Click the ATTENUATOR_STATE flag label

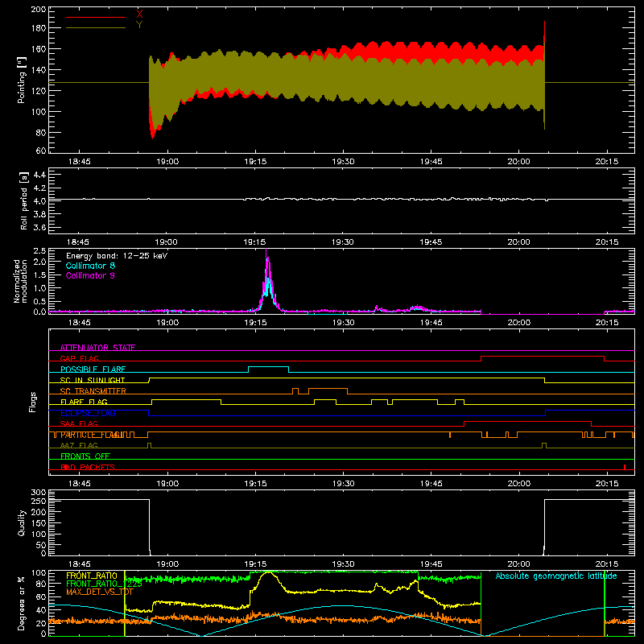(x=97, y=348)
